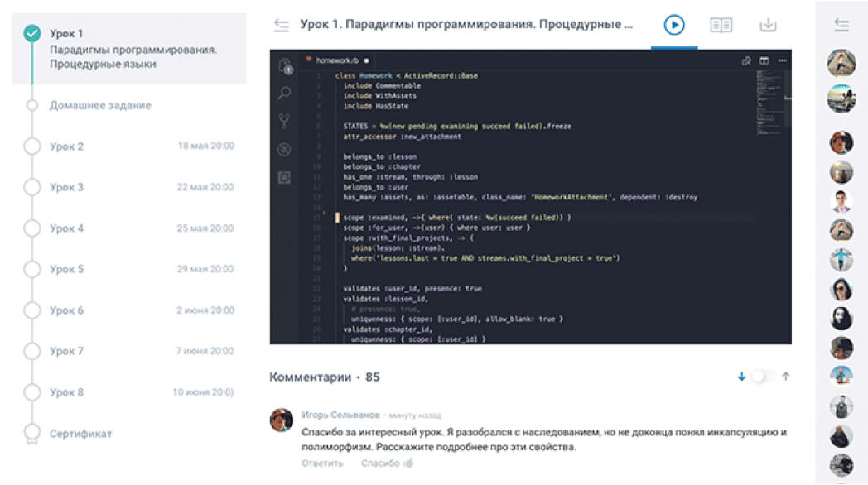Click code line 'class Homework < ActiveRecord::Base'
Image resolution: width=868 pixels, height=485 pixels.
[x=407, y=76]
